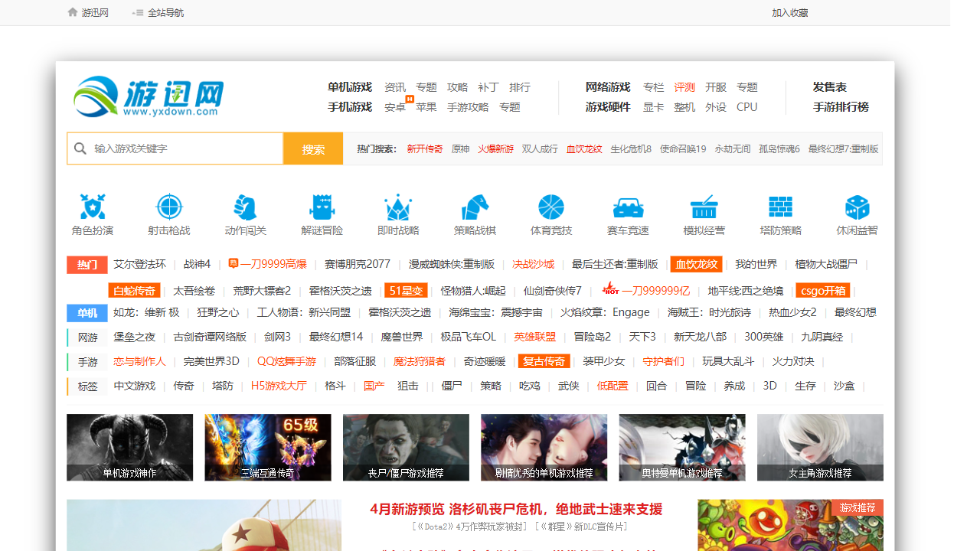Click the home icon in top bar
Screen dimensions: 980x551
tap(73, 12)
